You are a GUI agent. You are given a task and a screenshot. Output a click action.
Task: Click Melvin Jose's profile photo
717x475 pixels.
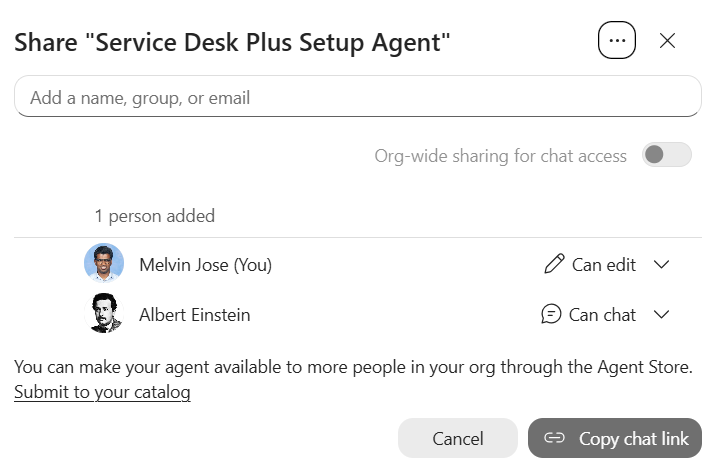(104, 263)
